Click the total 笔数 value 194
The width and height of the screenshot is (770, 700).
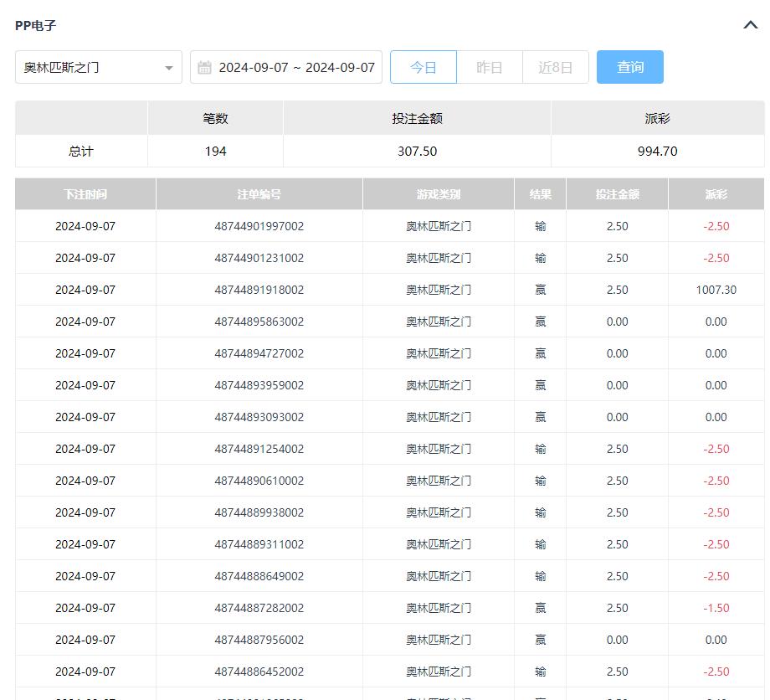point(215,152)
